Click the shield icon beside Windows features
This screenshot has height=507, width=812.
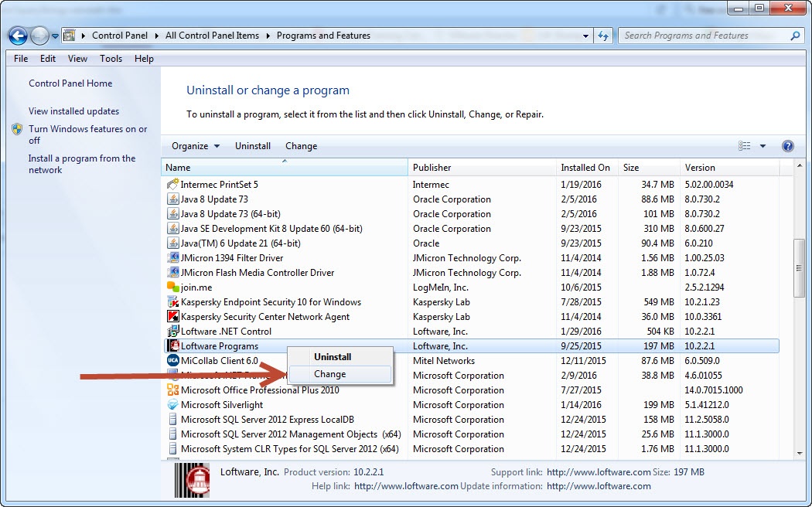pos(17,129)
